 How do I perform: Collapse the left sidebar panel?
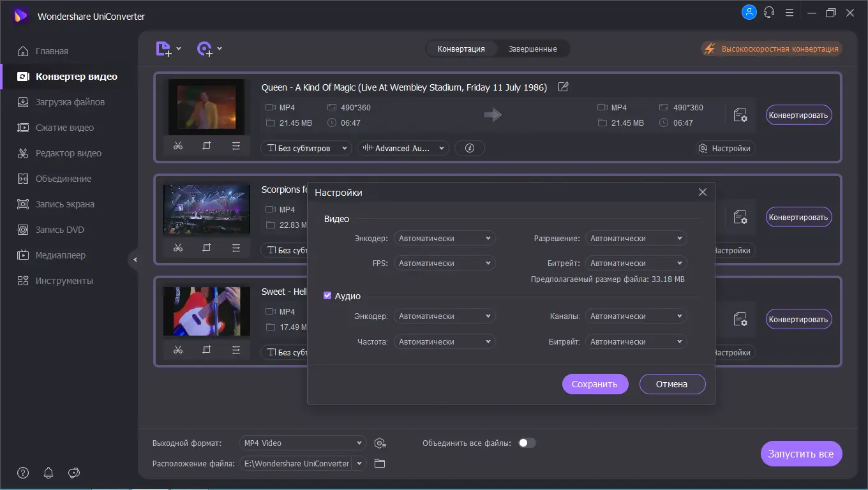click(135, 260)
